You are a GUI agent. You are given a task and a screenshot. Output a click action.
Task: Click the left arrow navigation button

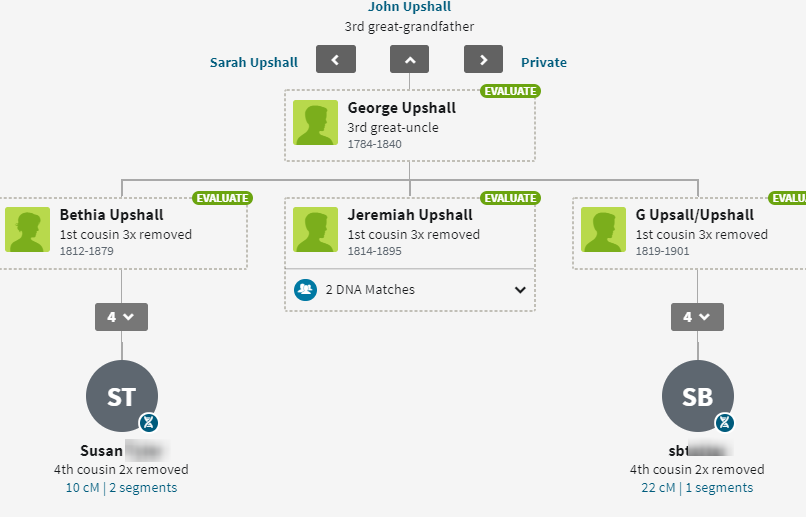336,60
